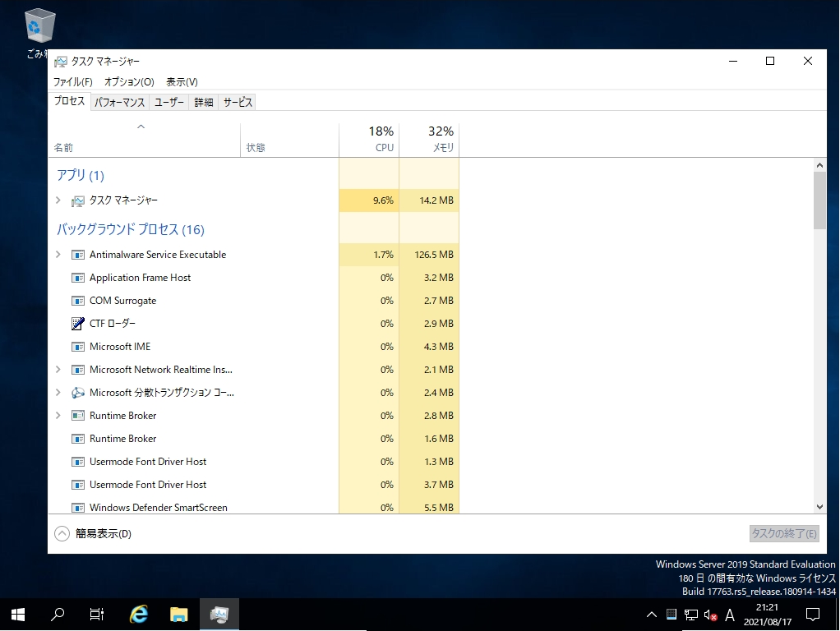Screen dimensions: 840x631
Task: Expand the タスク マネージャー app row
Action: [x=58, y=200]
